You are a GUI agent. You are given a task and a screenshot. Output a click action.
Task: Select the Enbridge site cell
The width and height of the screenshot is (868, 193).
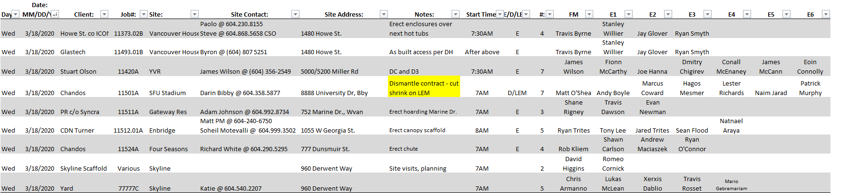[162, 131]
